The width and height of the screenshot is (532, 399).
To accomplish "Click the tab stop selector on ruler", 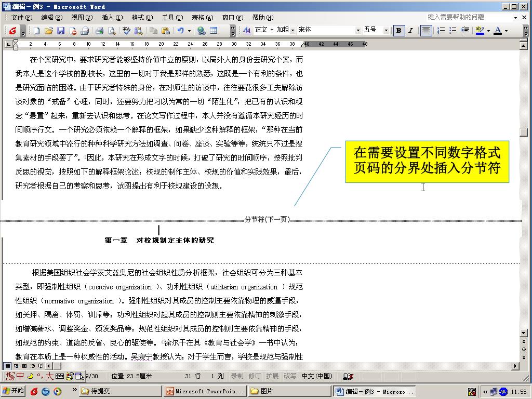I will (x=9, y=44).
